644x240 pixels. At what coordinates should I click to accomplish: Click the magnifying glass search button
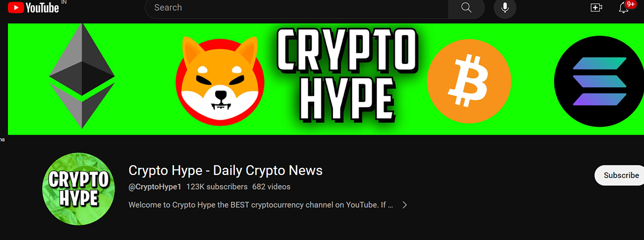[x=466, y=8]
